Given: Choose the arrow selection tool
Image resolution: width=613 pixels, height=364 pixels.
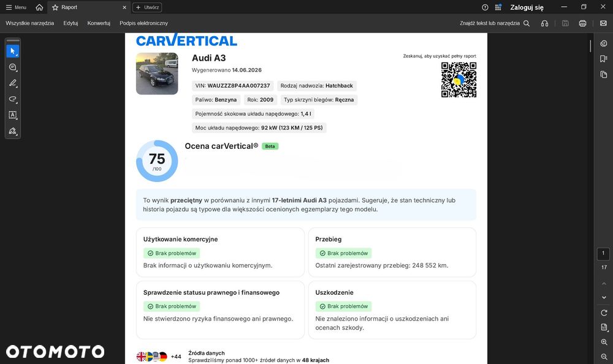Looking at the screenshot, I should point(12,51).
